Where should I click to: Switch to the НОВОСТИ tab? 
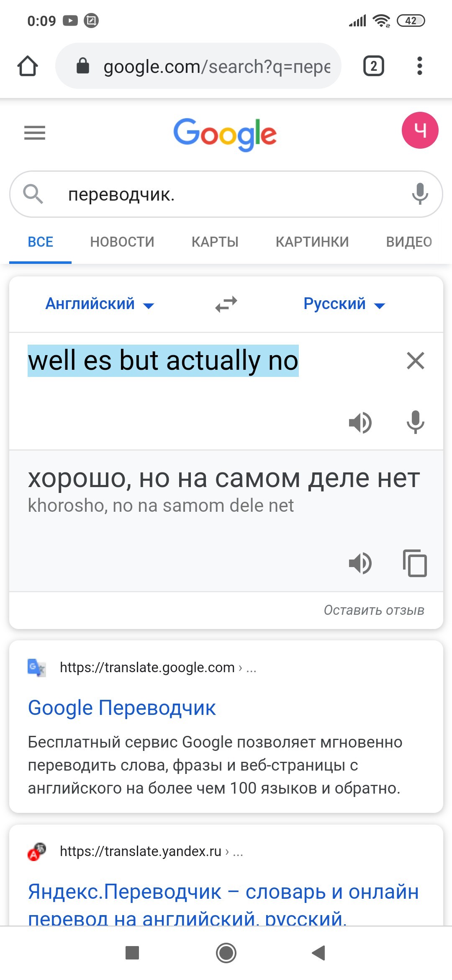click(x=122, y=242)
